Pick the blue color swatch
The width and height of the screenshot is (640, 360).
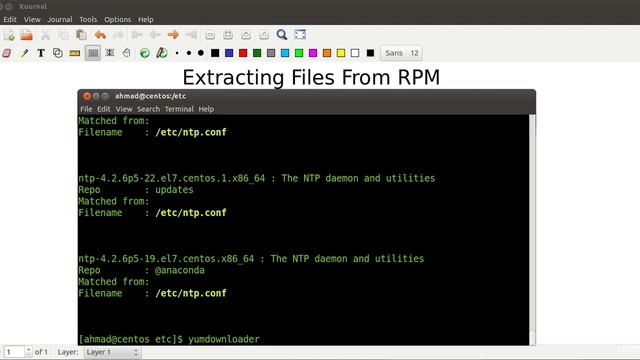pyautogui.click(x=229, y=53)
